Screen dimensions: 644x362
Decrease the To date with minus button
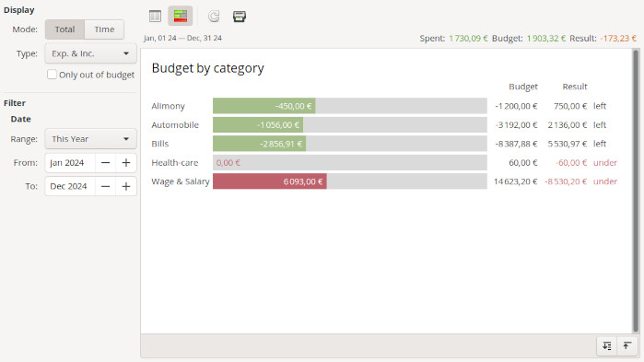point(106,186)
